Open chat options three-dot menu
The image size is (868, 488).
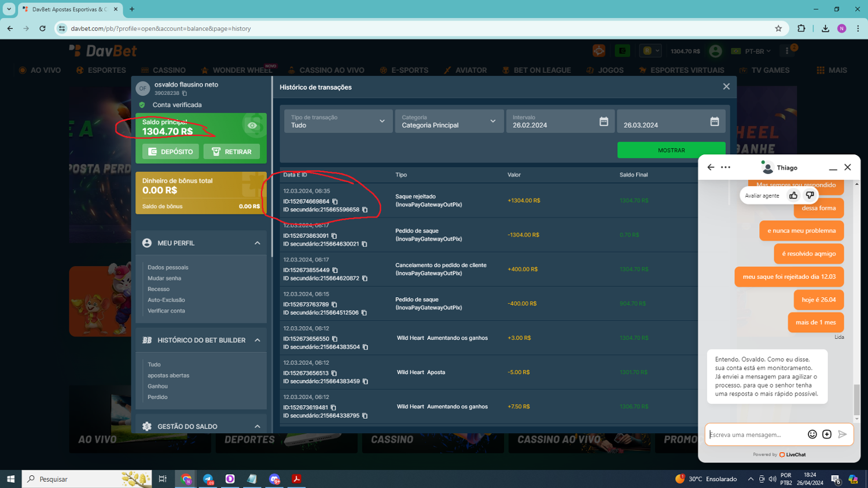pos(726,167)
